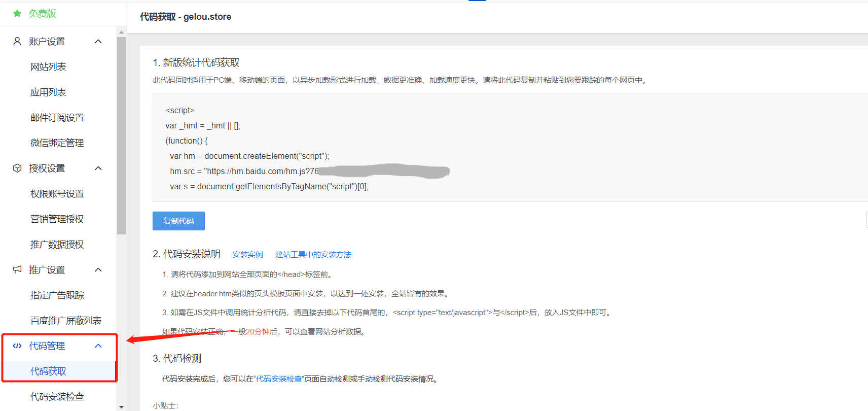Click the 授权设置 section label
Image resolution: width=868 pixels, height=411 pixels.
47,168
